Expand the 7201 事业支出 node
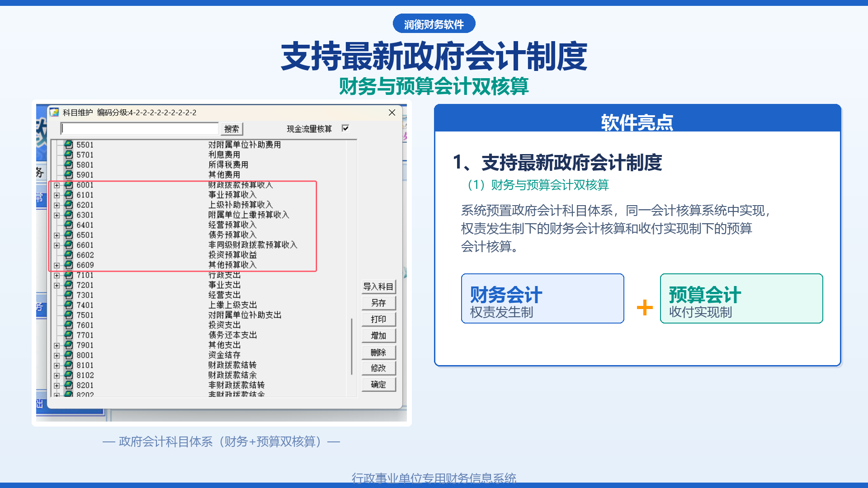Screen dimensions: 868x488 (x=57, y=285)
